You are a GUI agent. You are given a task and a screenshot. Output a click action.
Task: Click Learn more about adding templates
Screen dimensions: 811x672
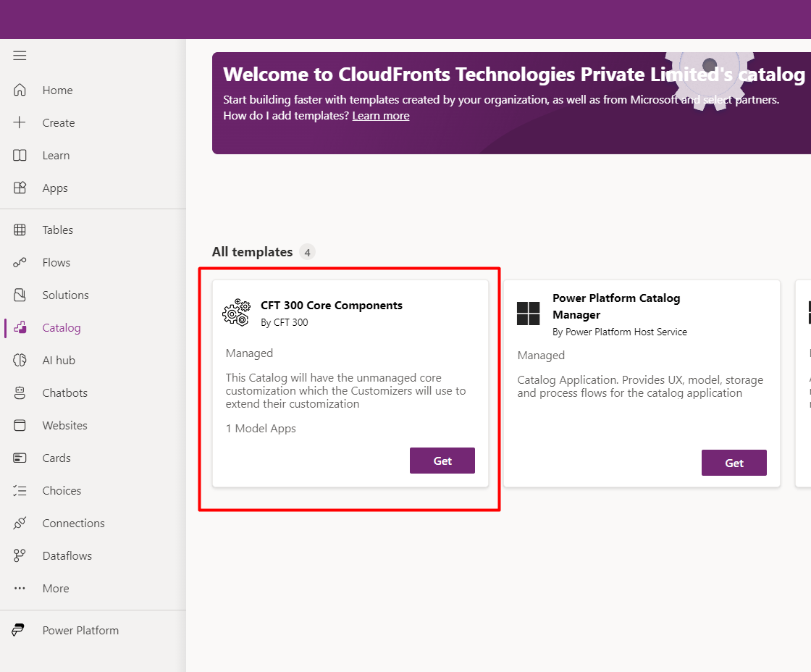coord(380,115)
